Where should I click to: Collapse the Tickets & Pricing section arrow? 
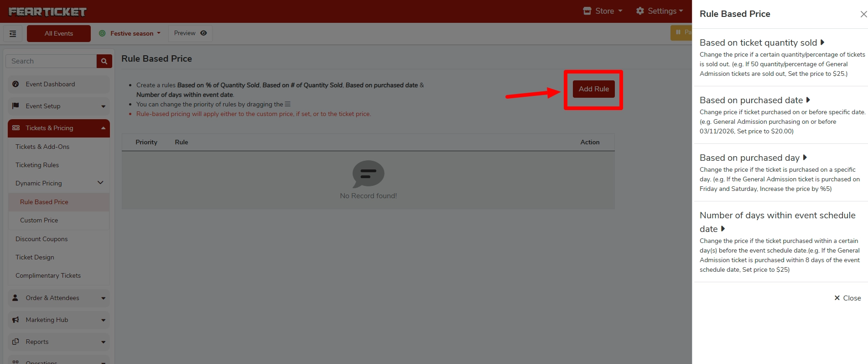[x=104, y=128]
